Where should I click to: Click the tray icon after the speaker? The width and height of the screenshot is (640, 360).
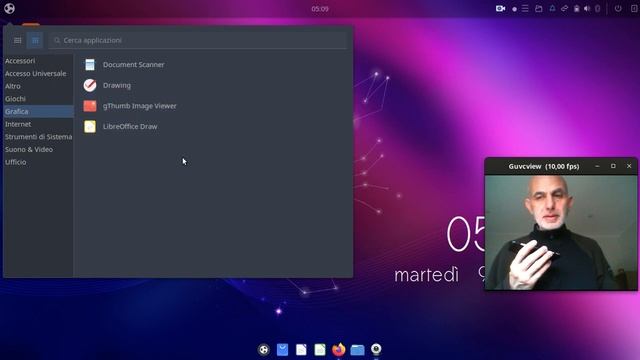[x=598, y=9]
